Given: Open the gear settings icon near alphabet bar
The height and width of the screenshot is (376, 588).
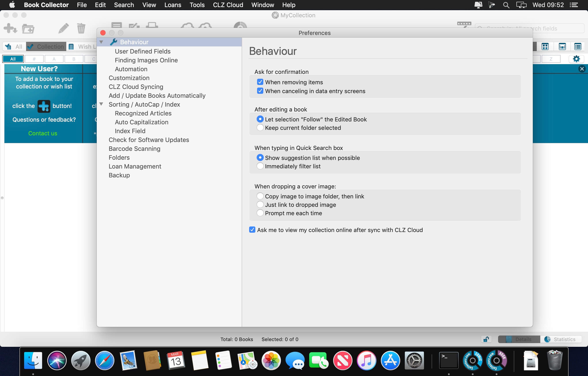Looking at the screenshot, I should 576,59.
